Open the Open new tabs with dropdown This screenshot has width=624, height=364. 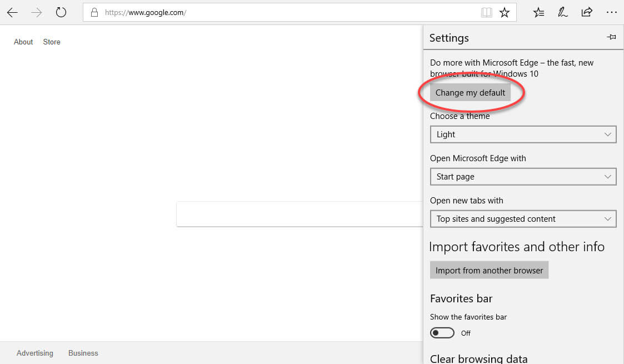pos(523,219)
